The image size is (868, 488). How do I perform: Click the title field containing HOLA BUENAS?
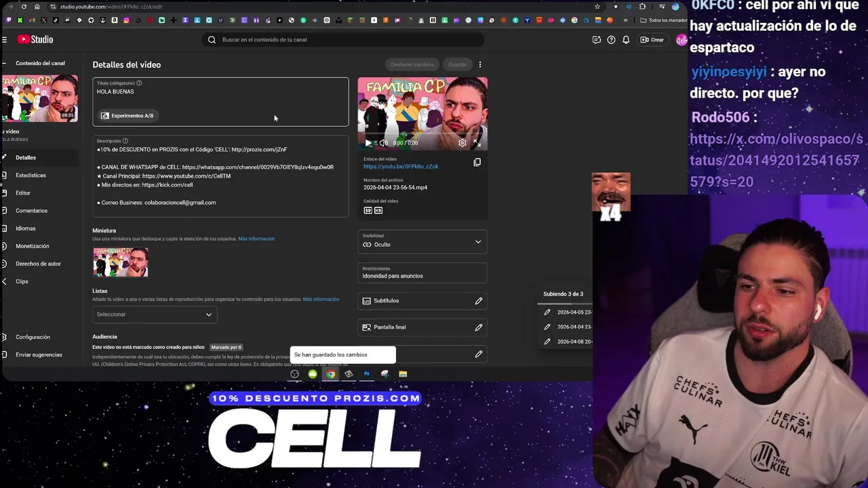point(220,102)
